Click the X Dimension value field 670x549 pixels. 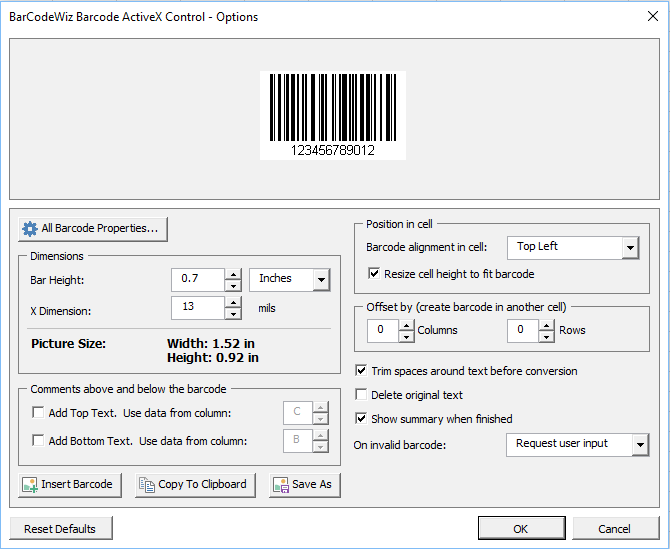[198, 308]
